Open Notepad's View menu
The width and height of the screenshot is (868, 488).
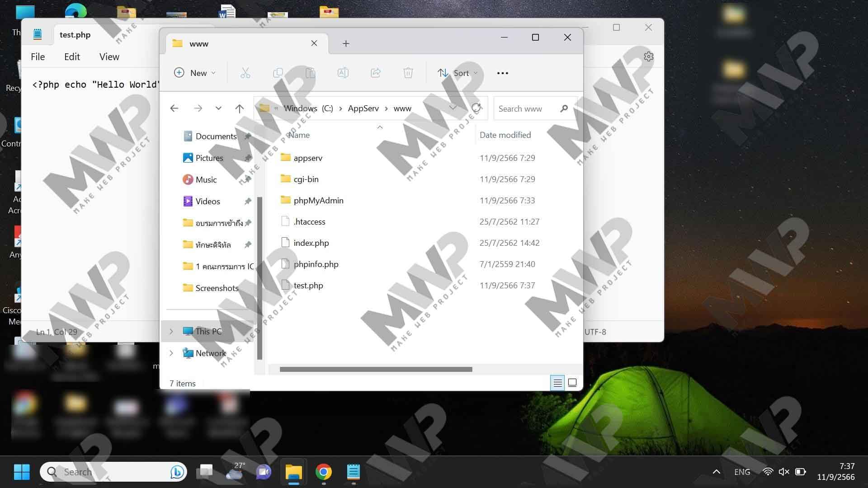(109, 56)
